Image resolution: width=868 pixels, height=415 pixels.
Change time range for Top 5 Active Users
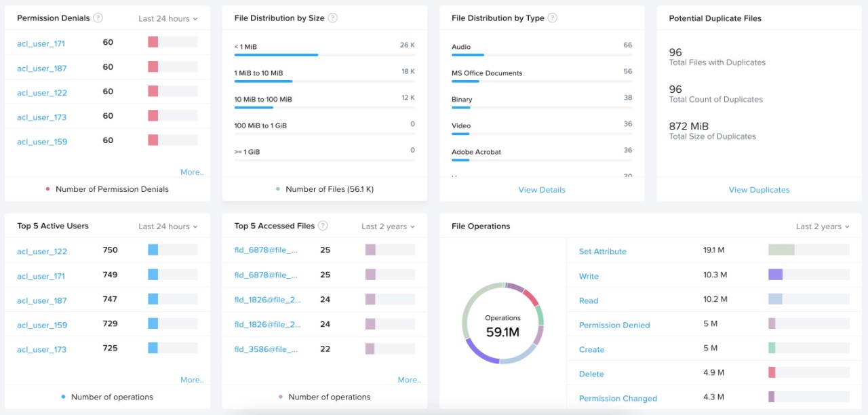(x=167, y=226)
